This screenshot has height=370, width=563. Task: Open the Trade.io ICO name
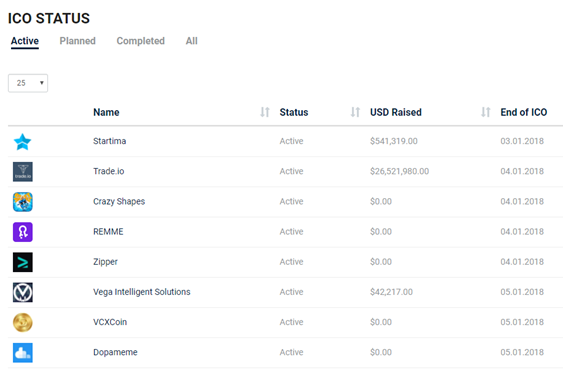tap(109, 171)
